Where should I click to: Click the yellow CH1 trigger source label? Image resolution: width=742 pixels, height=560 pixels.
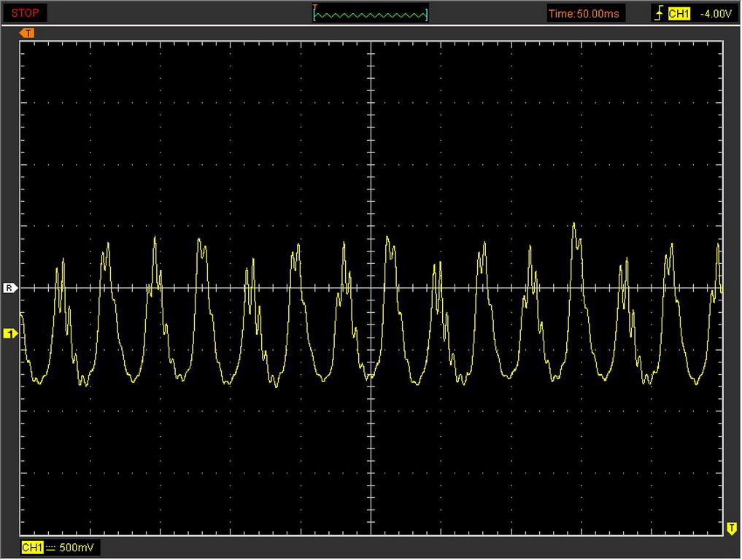pyautogui.click(x=679, y=14)
